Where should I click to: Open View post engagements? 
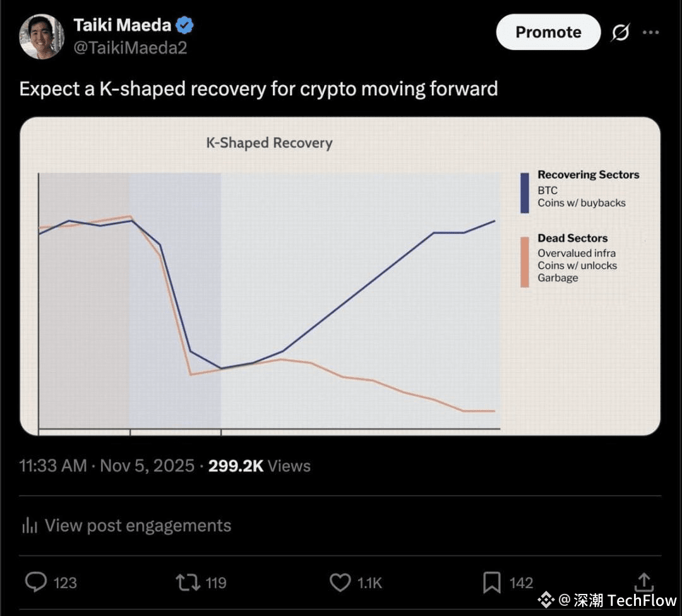pos(138,526)
